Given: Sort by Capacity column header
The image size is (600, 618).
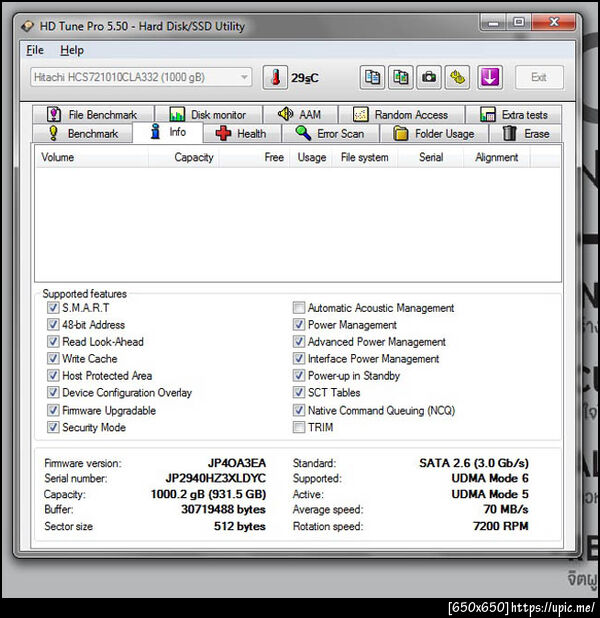Looking at the screenshot, I should (184, 157).
